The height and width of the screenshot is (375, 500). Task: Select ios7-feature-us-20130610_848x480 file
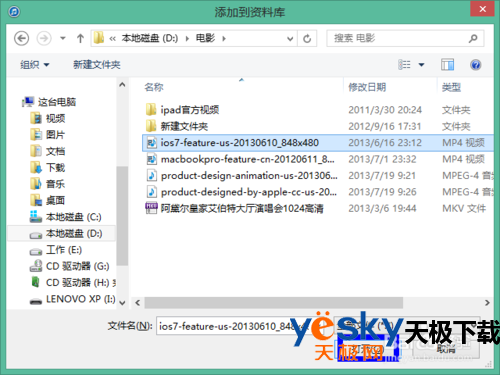pos(318,143)
